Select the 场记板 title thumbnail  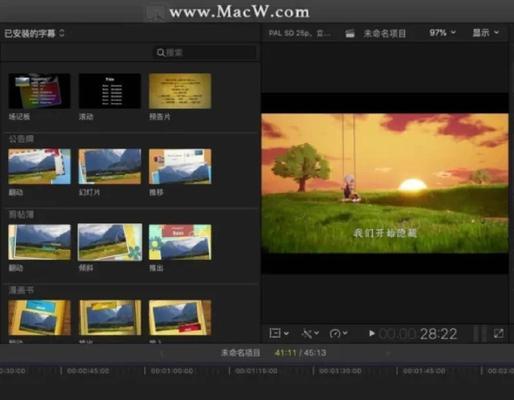pyautogui.click(x=39, y=91)
